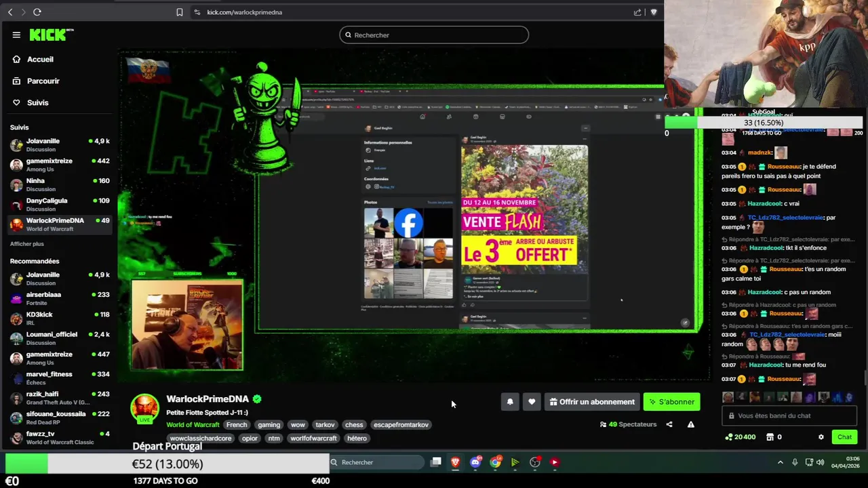Viewport: 868px width, 488px height.
Task: Open Discord from the taskbar
Action: [476, 462]
